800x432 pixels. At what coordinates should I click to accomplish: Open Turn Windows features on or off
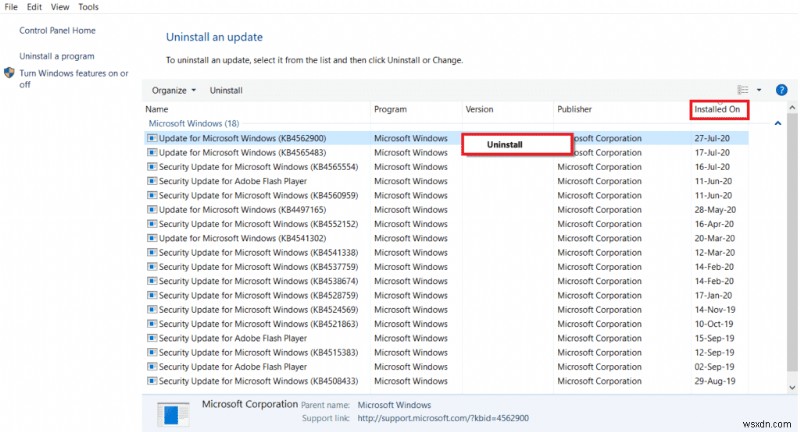pos(73,79)
